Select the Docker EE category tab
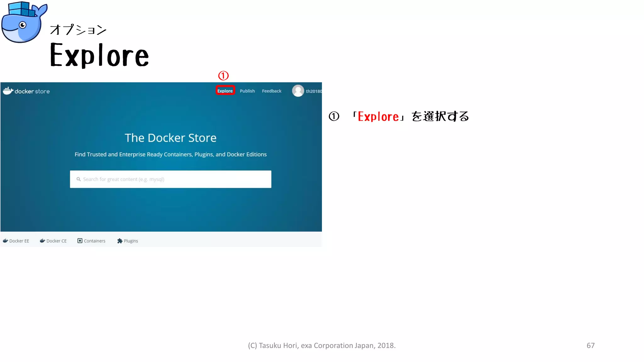644x362 pixels. [16, 241]
